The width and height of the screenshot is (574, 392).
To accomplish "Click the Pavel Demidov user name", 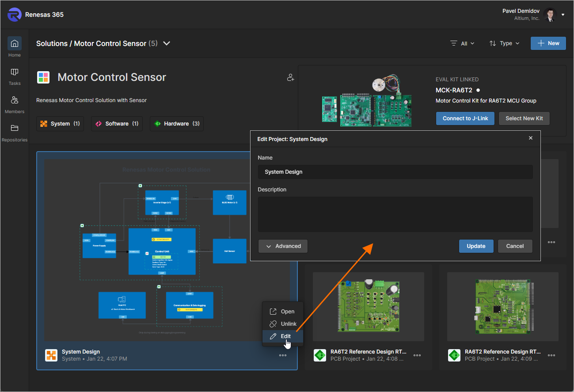I will pyautogui.click(x=521, y=11).
